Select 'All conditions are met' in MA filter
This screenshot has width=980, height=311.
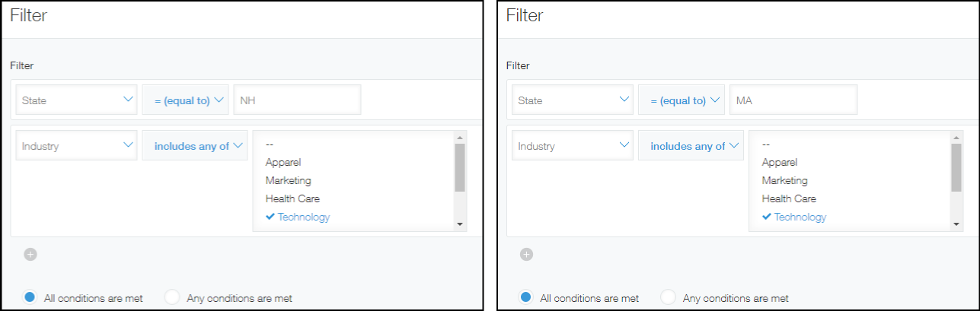[x=525, y=298]
